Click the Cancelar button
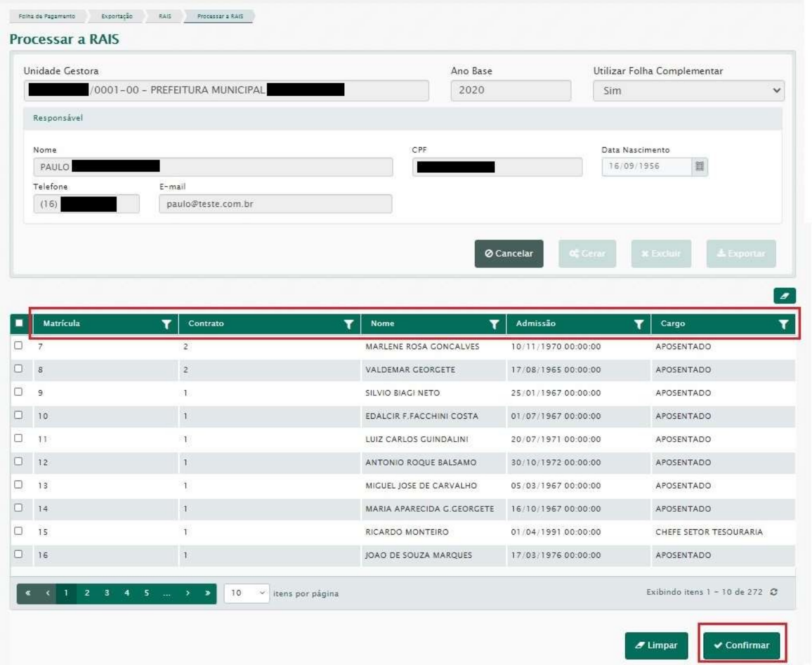812x665 pixels. (x=509, y=254)
